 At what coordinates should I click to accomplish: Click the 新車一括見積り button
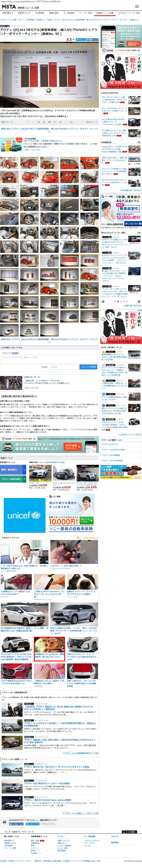[13, 469]
